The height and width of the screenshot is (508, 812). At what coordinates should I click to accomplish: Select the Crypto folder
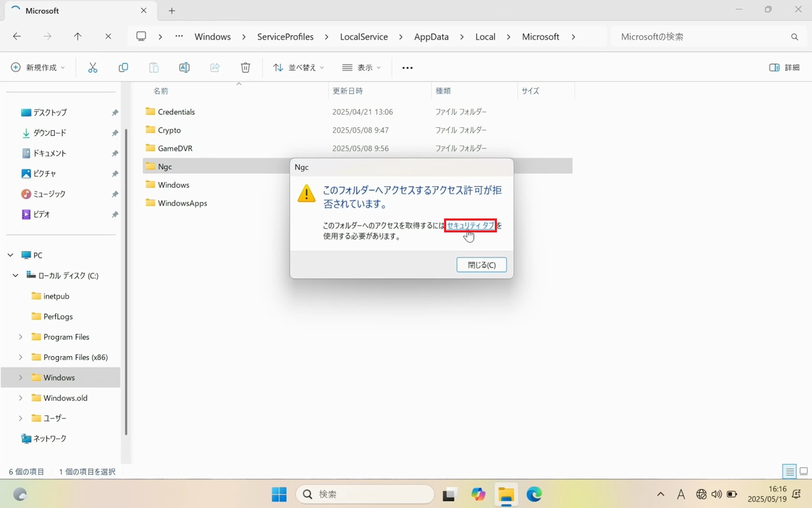357,130
